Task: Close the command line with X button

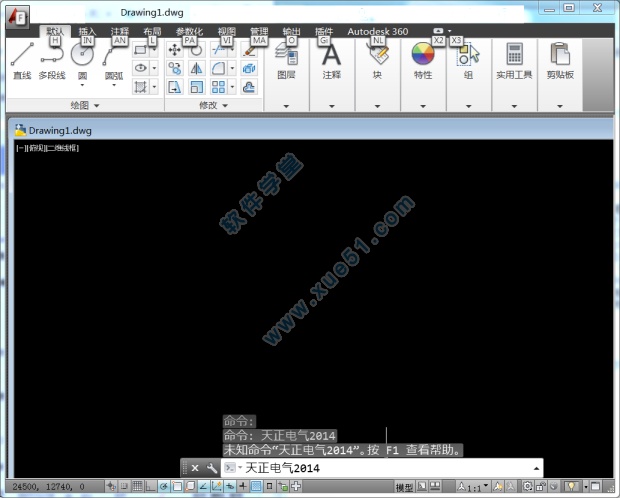Action: [195, 468]
